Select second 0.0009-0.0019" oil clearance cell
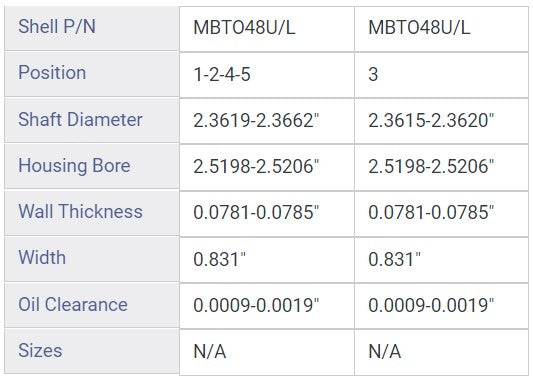Image resolution: width=533 pixels, height=382 pixels. click(x=442, y=306)
